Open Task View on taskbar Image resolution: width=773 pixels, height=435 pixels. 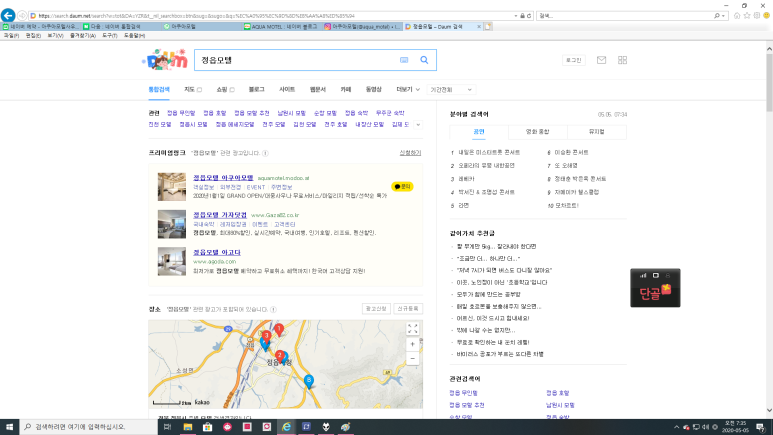[x=168, y=427]
